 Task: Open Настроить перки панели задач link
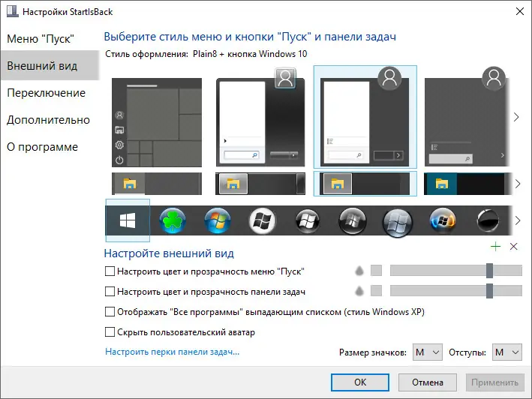[x=173, y=352]
